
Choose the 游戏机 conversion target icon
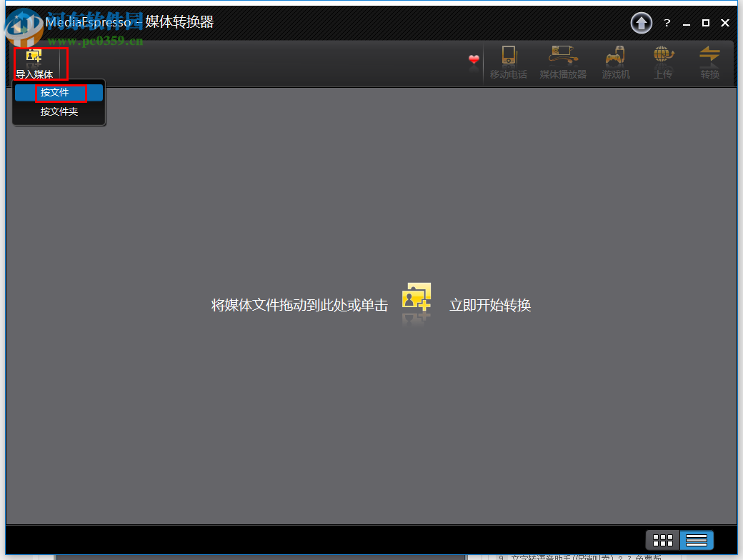(x=614, y=62)
